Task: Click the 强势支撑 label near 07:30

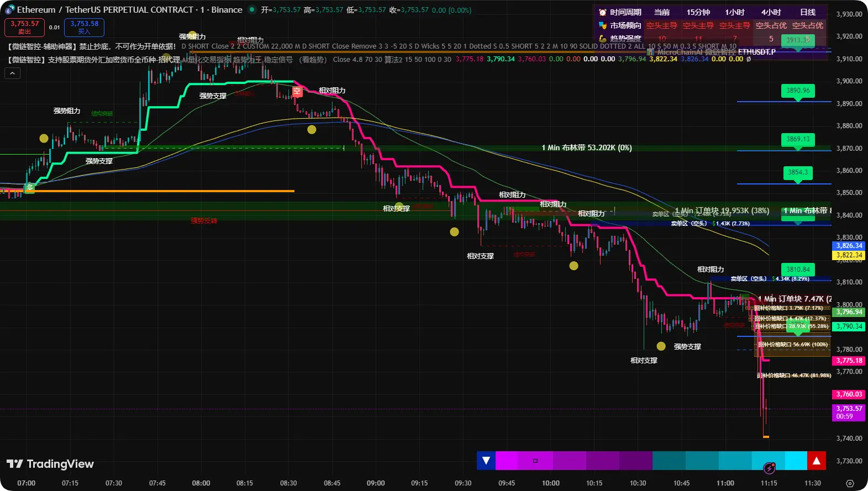Action: point(99,161)
